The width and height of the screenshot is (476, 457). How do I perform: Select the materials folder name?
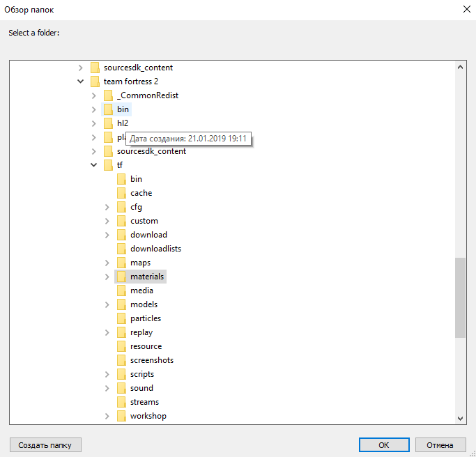[147, 277]
